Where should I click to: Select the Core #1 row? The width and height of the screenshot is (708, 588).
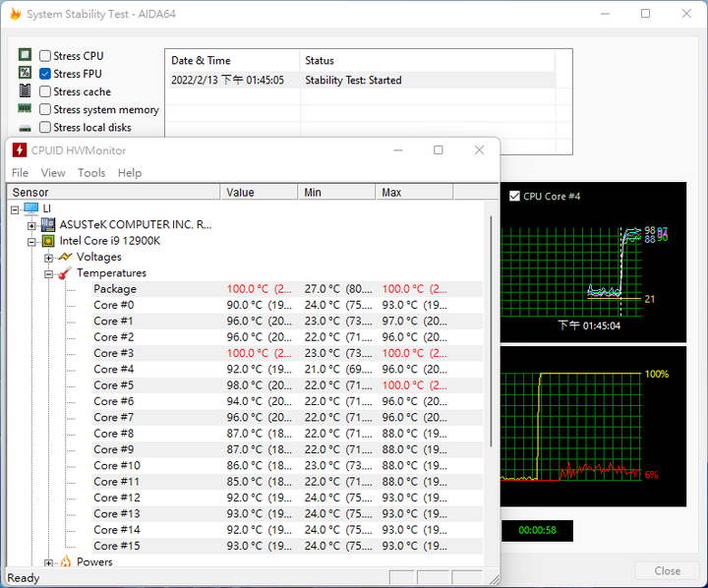pos(287,322)
